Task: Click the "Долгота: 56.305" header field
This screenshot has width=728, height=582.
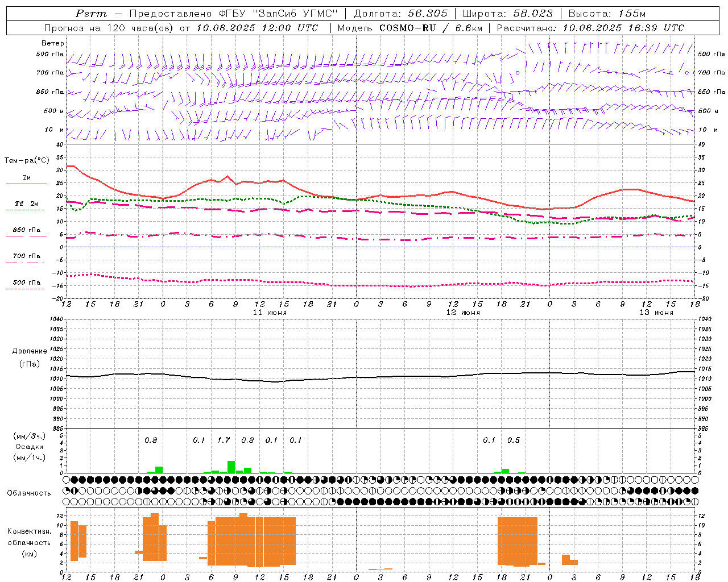Action: [400, 14]
